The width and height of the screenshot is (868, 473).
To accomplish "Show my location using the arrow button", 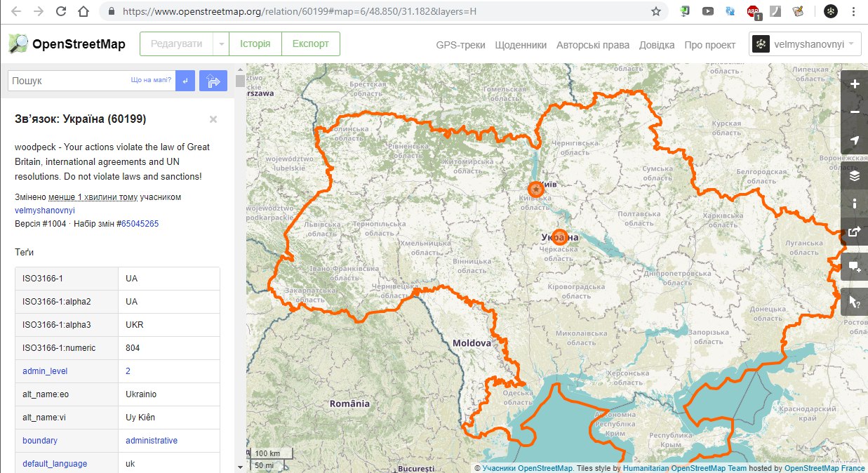I will (x=854, y=140).
